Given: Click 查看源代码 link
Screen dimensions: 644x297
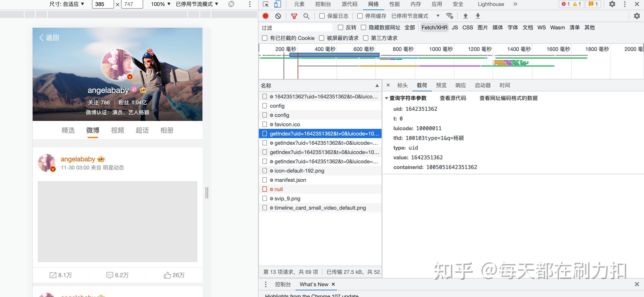Looking at the screenshot, I should pos(453,98).
